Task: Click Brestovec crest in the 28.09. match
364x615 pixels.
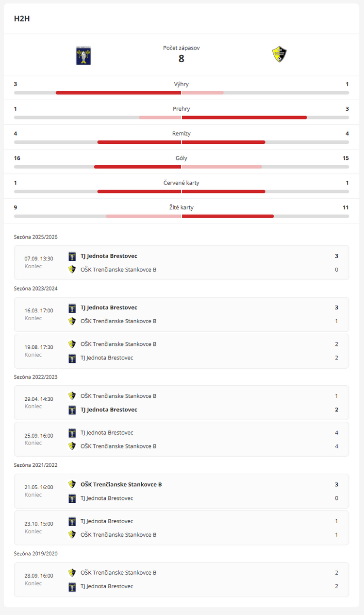Action: pyautogui.click(x=72, y=586)
